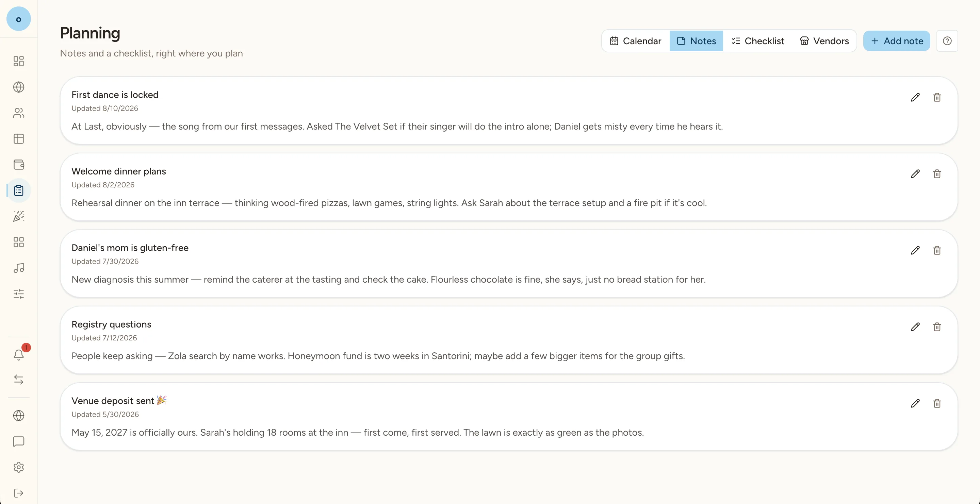The height and width of the screenshot is (504, 980).
Task: Select the planning clipboard icon in sidebar
Action: coord(19,190)
